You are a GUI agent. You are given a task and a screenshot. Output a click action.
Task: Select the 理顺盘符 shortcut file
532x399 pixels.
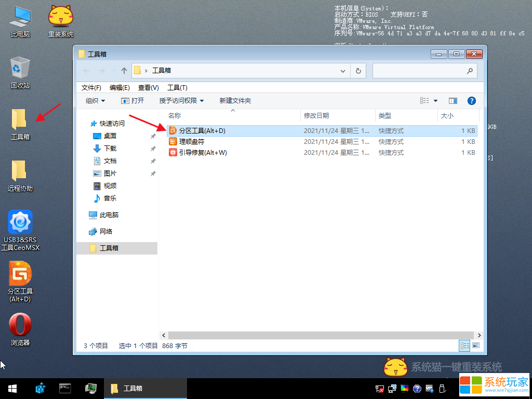[x=322, y=141]
